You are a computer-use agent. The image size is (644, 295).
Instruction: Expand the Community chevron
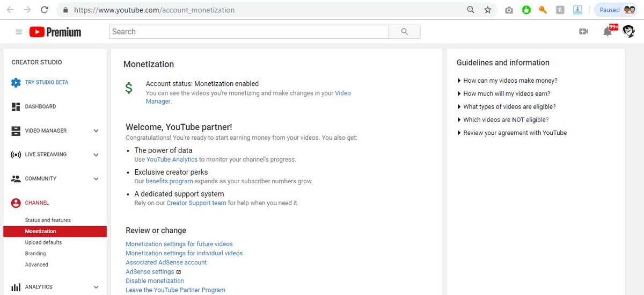pos(96,179)
